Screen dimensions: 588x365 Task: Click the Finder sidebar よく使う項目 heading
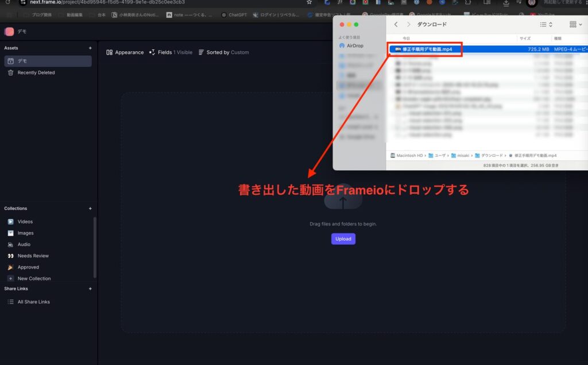pos(349,37)
